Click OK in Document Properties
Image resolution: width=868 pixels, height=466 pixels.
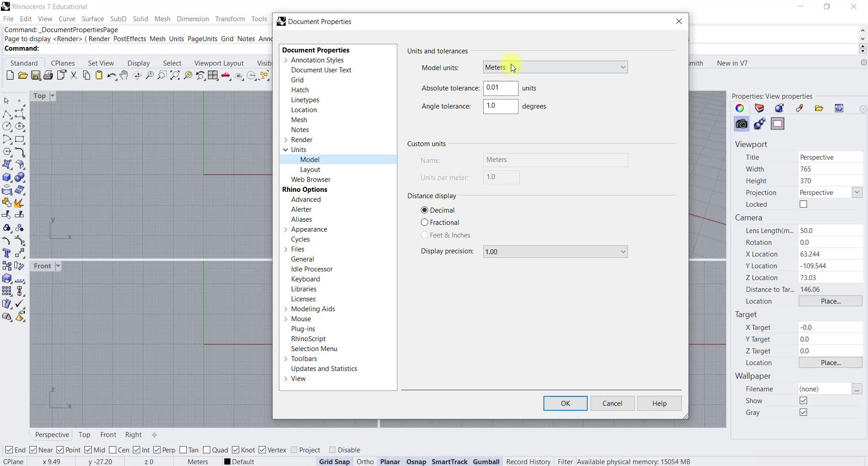(x=565, y=404)
